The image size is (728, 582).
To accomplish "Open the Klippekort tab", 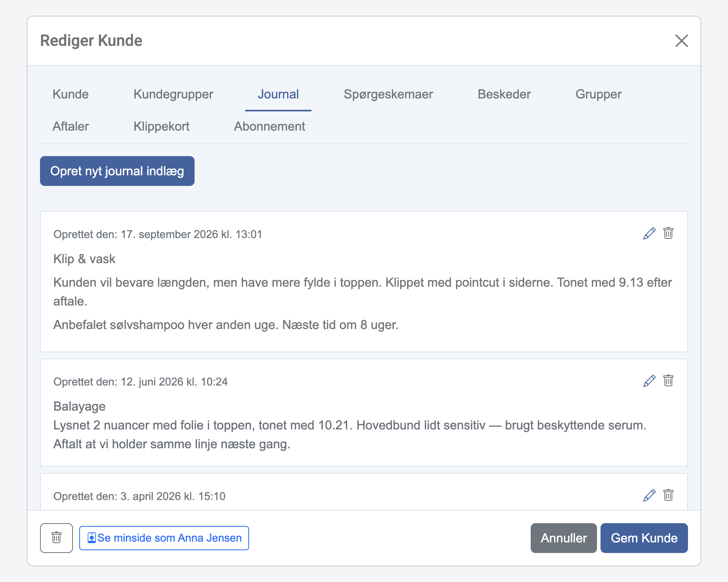I will [x=161, y=127].
